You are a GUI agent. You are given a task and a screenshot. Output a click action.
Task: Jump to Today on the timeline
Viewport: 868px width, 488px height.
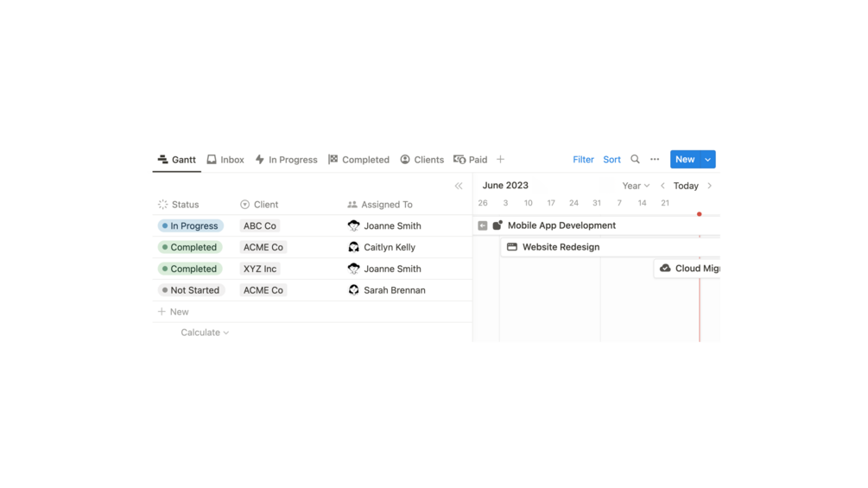pos(686,186)
